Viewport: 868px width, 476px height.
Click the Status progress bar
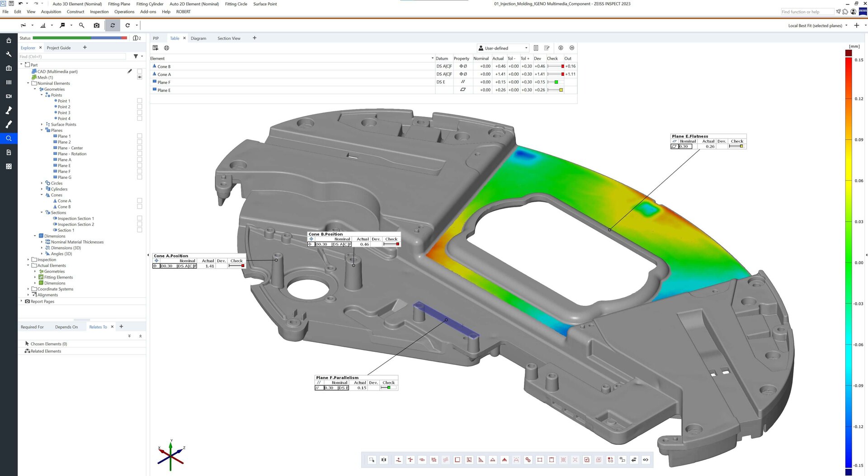coord(80,38)
